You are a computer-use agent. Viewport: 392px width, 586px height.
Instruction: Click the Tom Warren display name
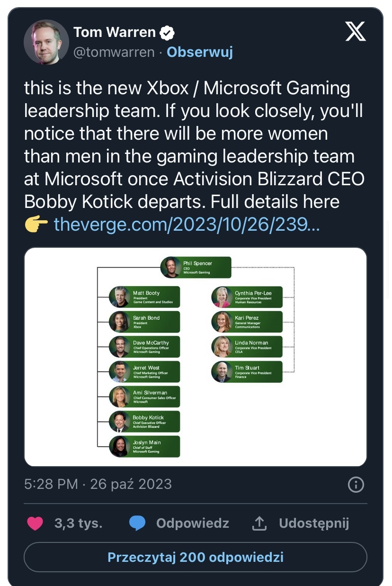point(115,32)
